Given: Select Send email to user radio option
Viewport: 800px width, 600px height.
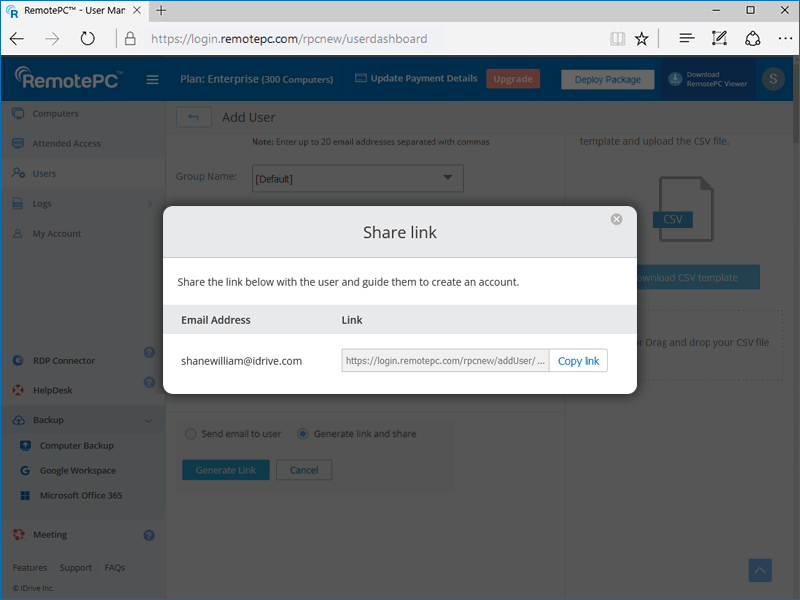Looking at the screenshot, I should point(190,434).
